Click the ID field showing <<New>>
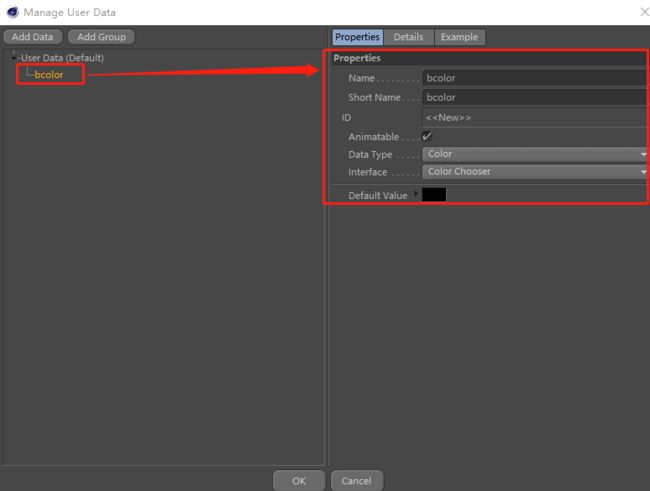The image size is (650, 491). [535, 117]
